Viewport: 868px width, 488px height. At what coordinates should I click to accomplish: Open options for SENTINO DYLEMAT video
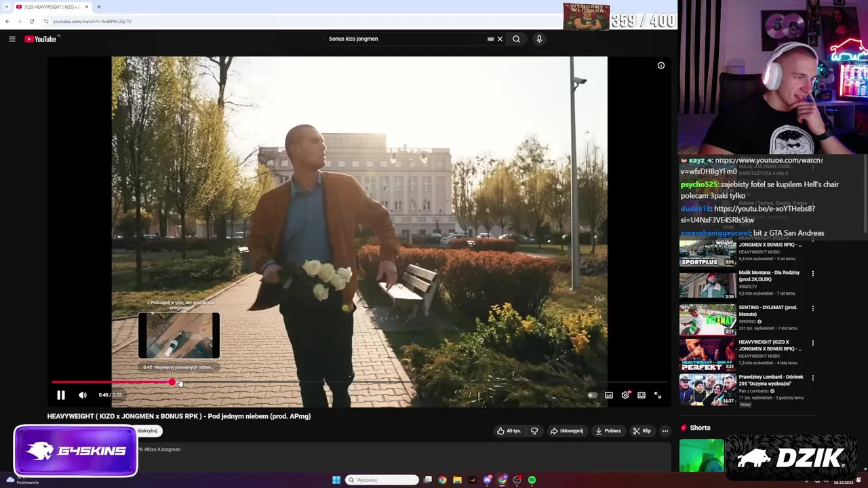point(813,308)
